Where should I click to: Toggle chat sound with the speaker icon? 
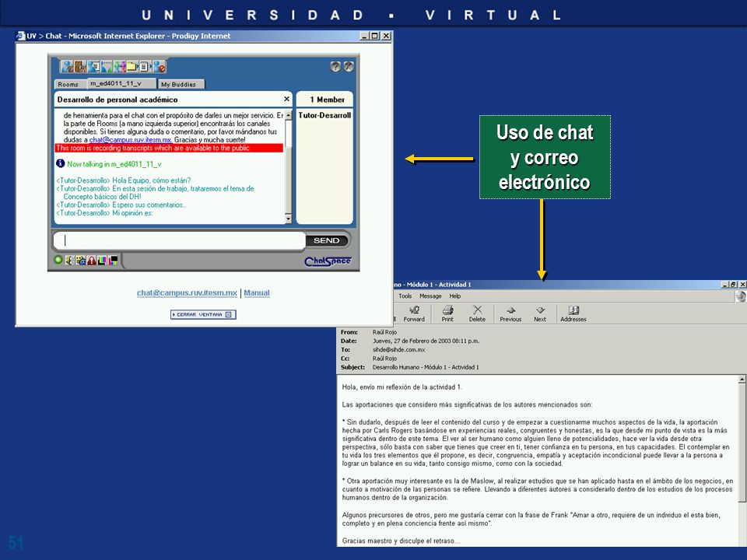click(x=69, y=261)
